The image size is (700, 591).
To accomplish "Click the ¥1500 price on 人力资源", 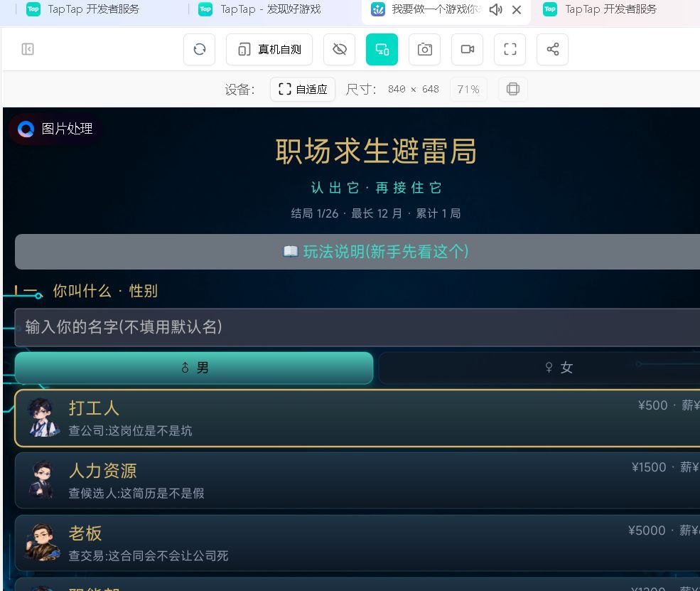I will [649, 467].
